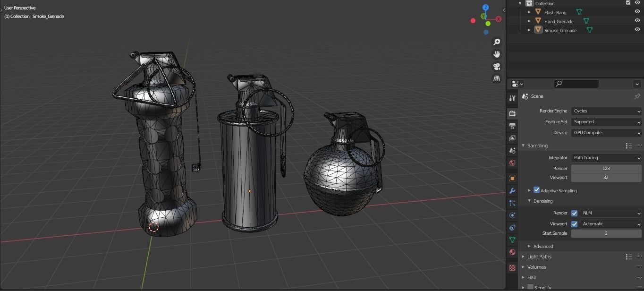Click the Flash_Bang orange object icon
Screen dimensions: 644x291
pyautogui.click(x=538, y=12)
